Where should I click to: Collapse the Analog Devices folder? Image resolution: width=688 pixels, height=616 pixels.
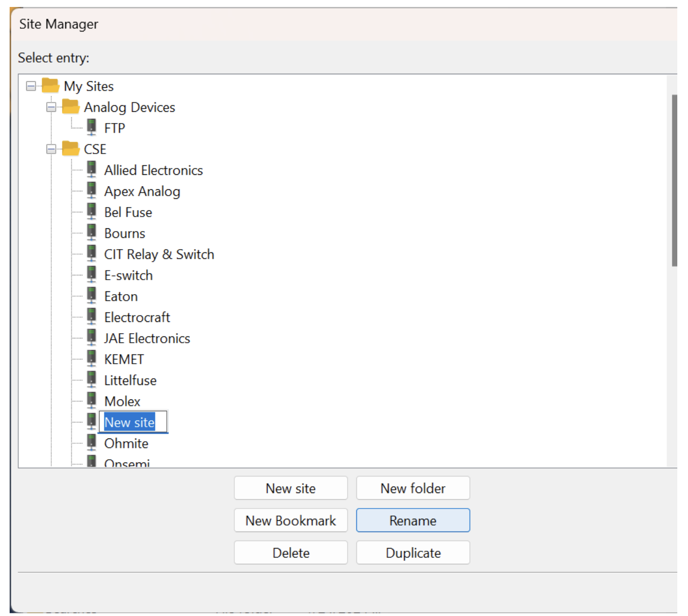pos(51,107)
